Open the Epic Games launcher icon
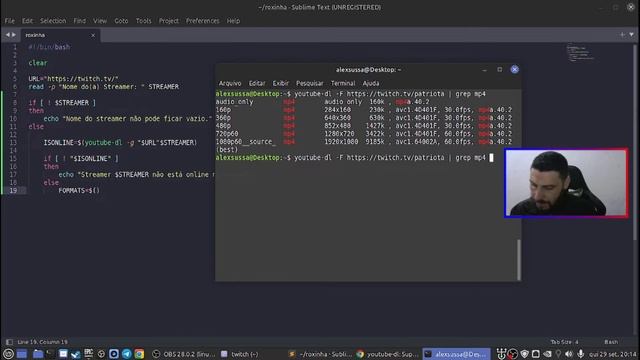The image size is (640, 360). 88,354
